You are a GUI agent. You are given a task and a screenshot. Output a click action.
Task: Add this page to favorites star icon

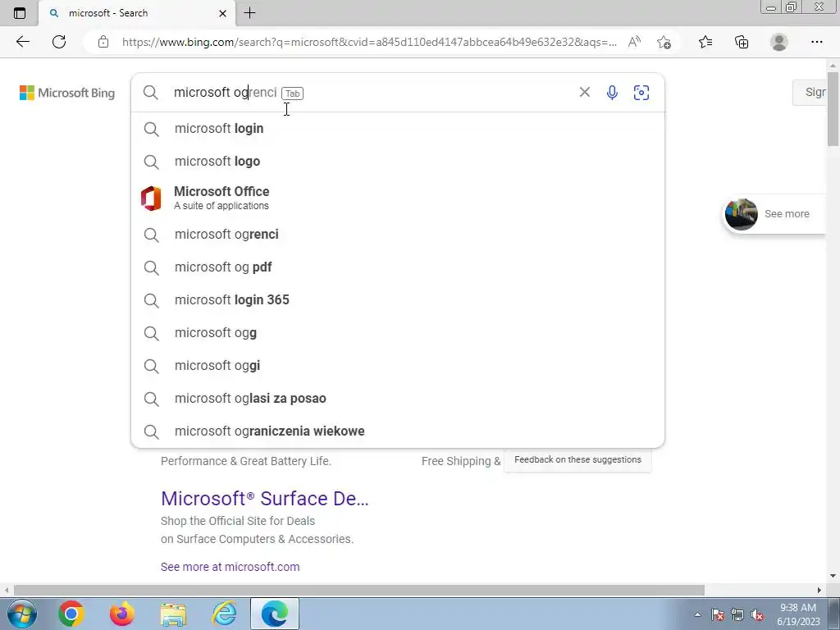pos(664,42)
